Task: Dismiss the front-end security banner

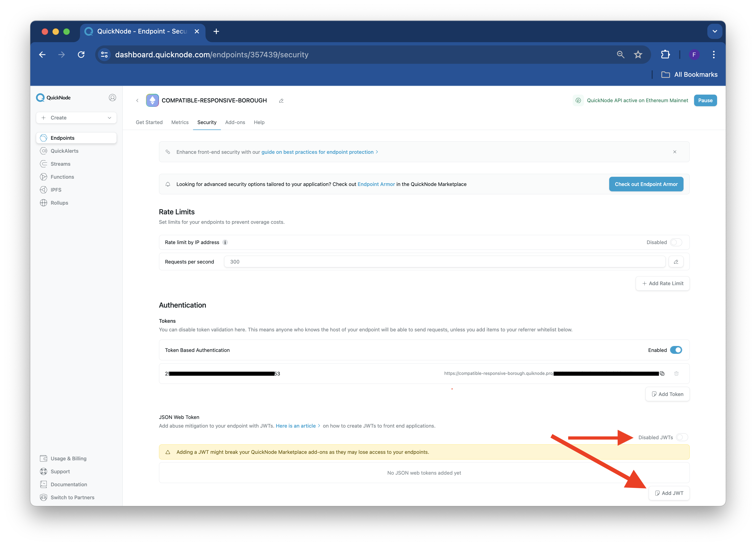Action: (675, 152)
